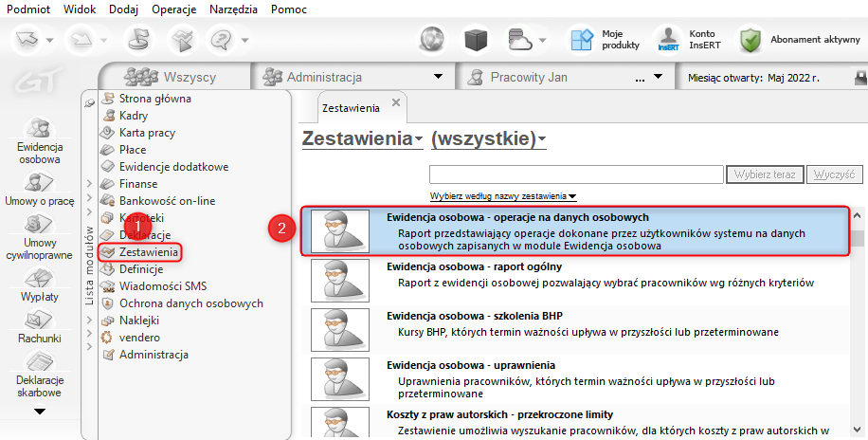Click the report name search field

[x=576, y=174]
